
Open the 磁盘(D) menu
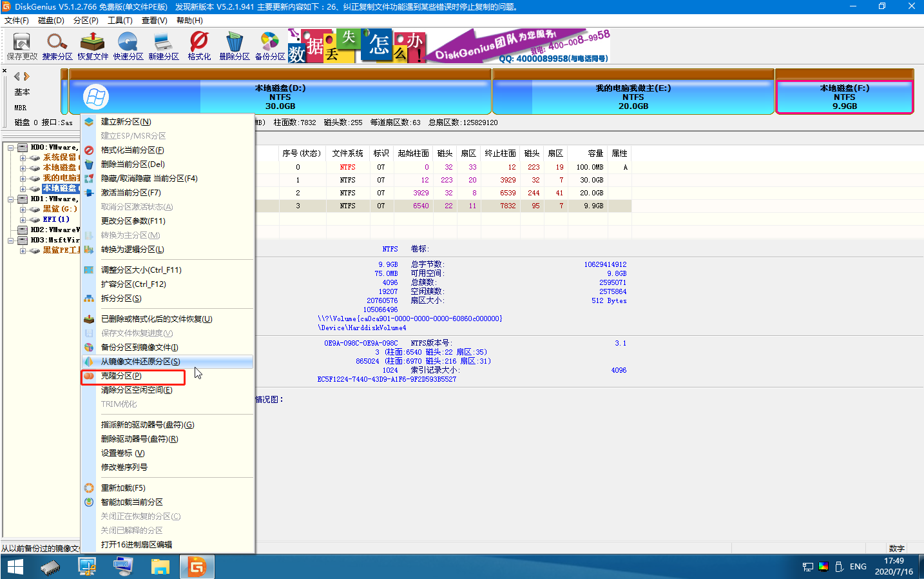pos(51,21)
